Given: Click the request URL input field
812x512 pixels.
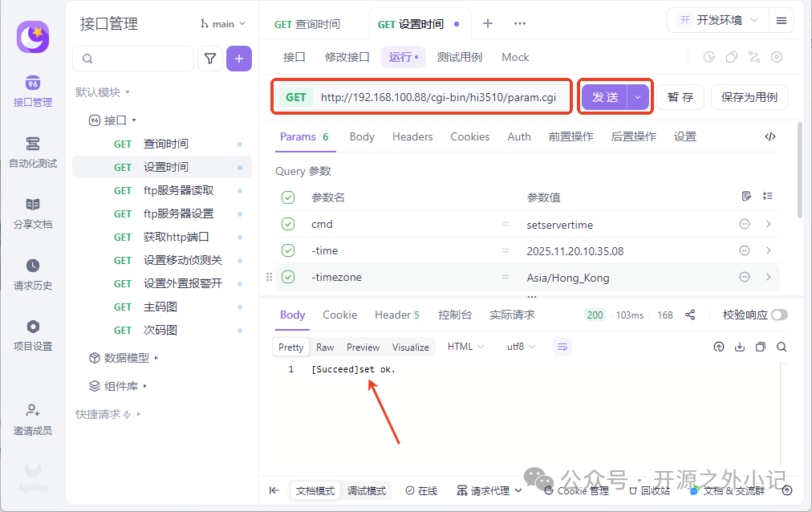Looking at the screenshot, I should pyautogui.click(x=438, y=97).
